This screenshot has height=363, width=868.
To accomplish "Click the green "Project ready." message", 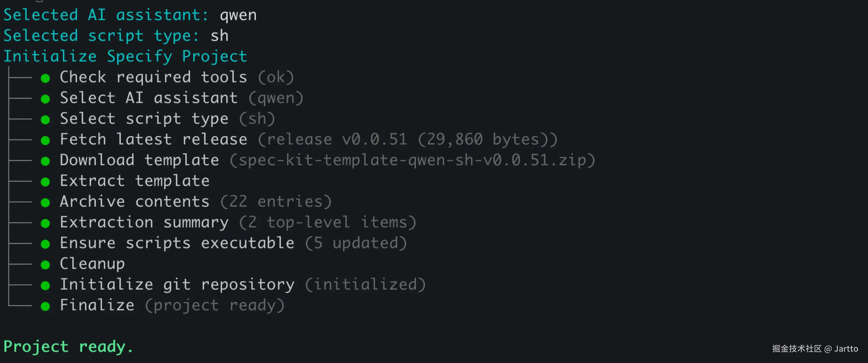I will click(68, 346).
